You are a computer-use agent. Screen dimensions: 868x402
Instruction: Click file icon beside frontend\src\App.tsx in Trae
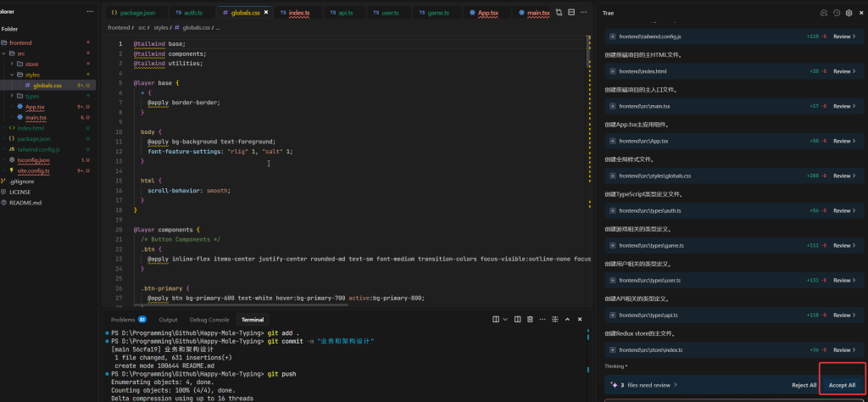click(x=612, y=141)
